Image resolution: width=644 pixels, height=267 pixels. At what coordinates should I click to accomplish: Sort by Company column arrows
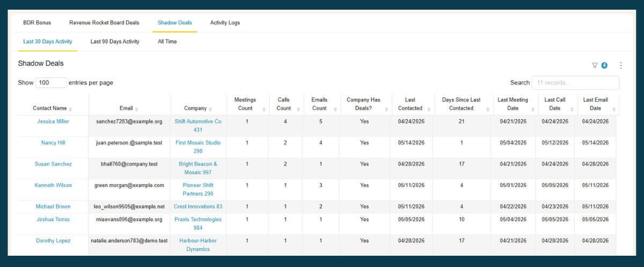(210, 109)
